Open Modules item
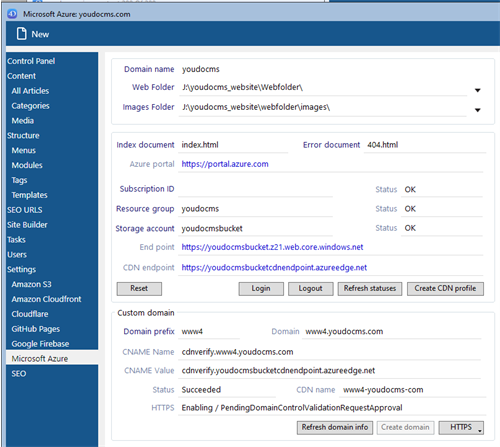500x447 pixels. tap(27, 165)
